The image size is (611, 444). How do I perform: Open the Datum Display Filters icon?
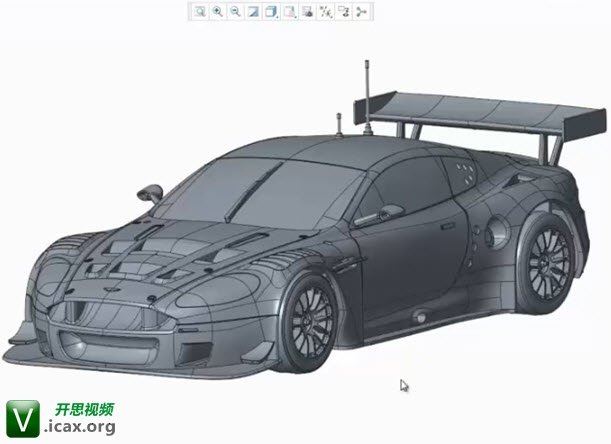(325, 12)
